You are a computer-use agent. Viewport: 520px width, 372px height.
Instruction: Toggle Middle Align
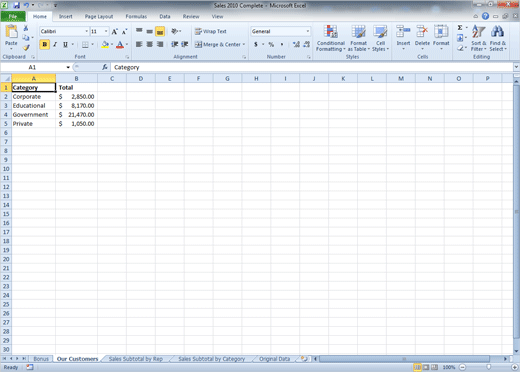click(x=150, y=31)
